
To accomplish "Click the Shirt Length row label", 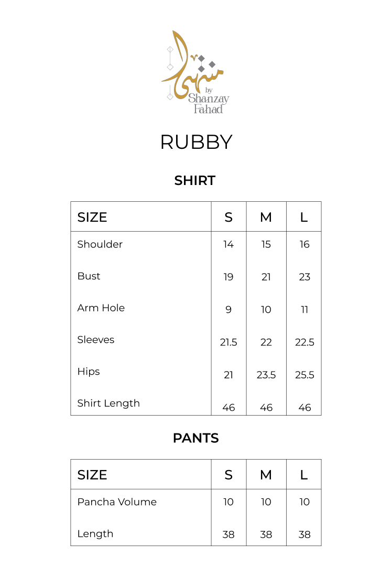I will click(108, 404).
